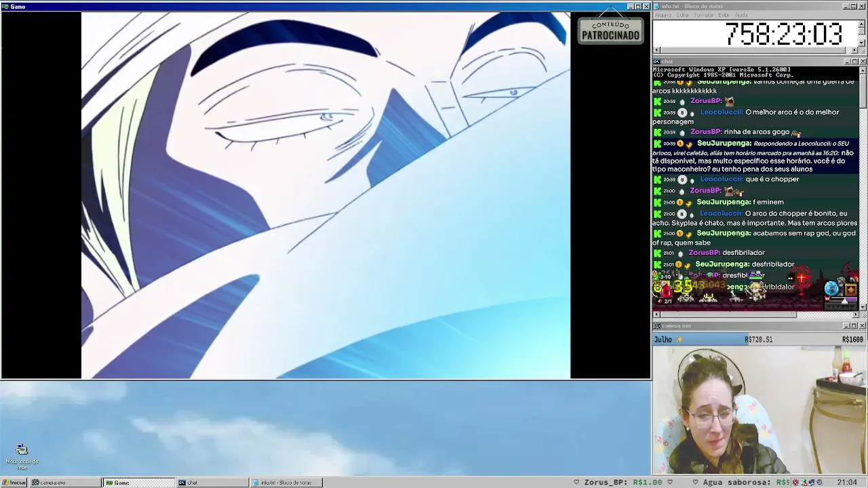Screen dimensions: 868x488
Task: Click the Notepad scroll up arrow
Action: [x=862, y=24]
